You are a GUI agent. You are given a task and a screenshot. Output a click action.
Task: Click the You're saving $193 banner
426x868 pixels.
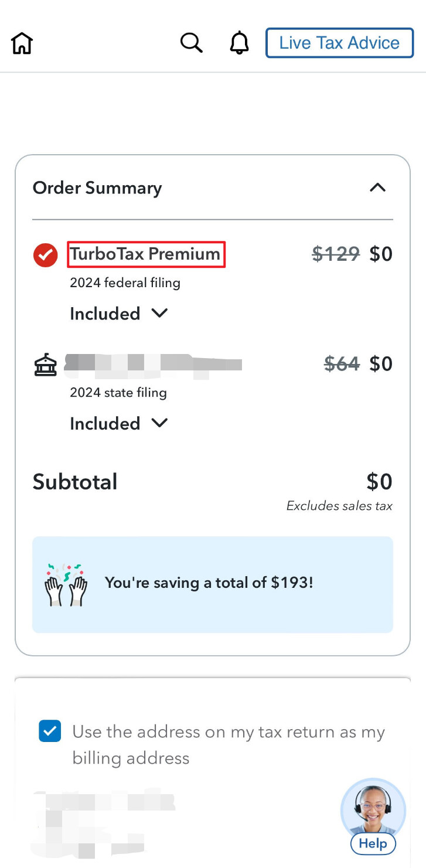tap(213, 584)
